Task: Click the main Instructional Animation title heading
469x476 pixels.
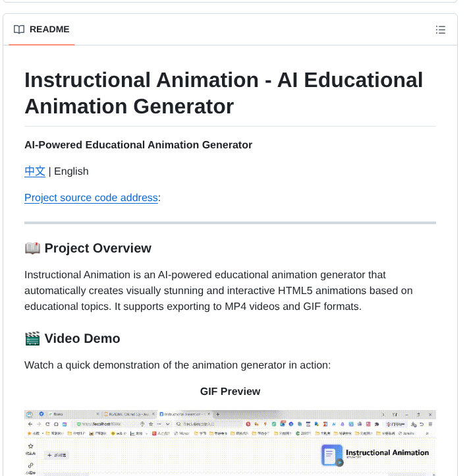Action: (x=223, y=93)
